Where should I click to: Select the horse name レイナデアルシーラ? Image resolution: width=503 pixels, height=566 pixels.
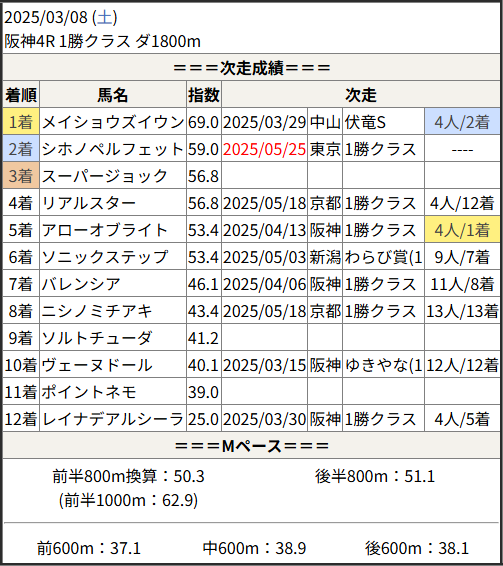click(113, 419)
